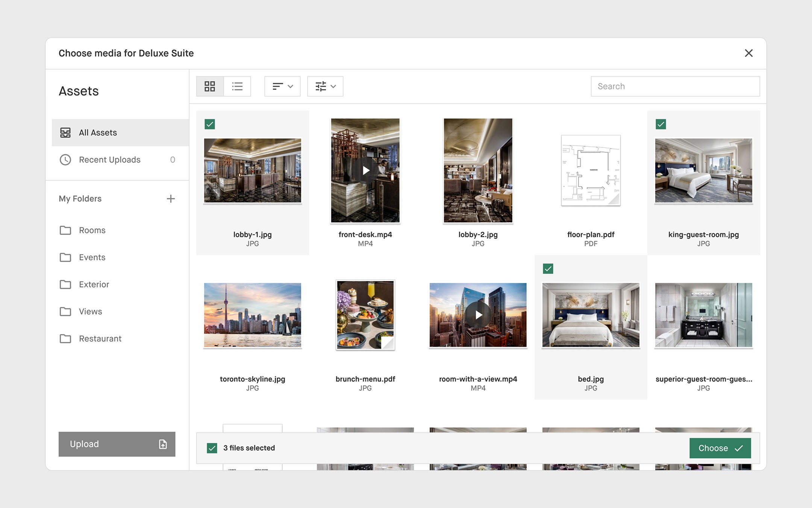Open the filter options dropdown
812x508 pixels.
click(325, 87)
